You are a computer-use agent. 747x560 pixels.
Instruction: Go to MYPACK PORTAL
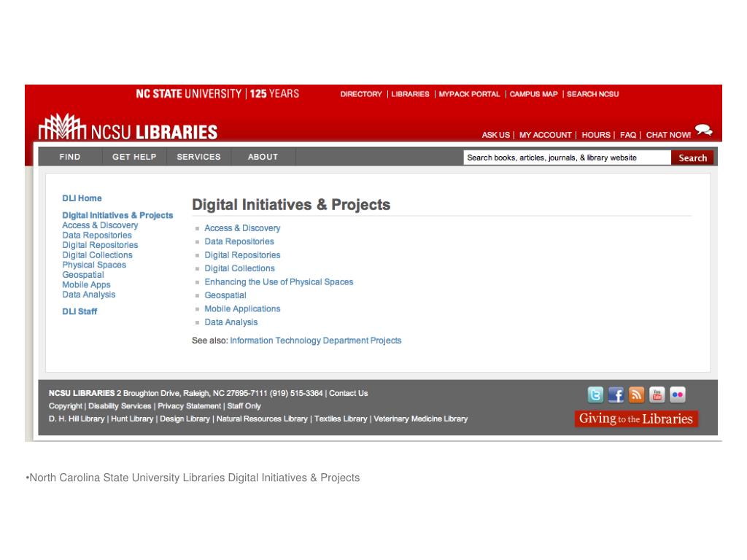coord(469,94)
